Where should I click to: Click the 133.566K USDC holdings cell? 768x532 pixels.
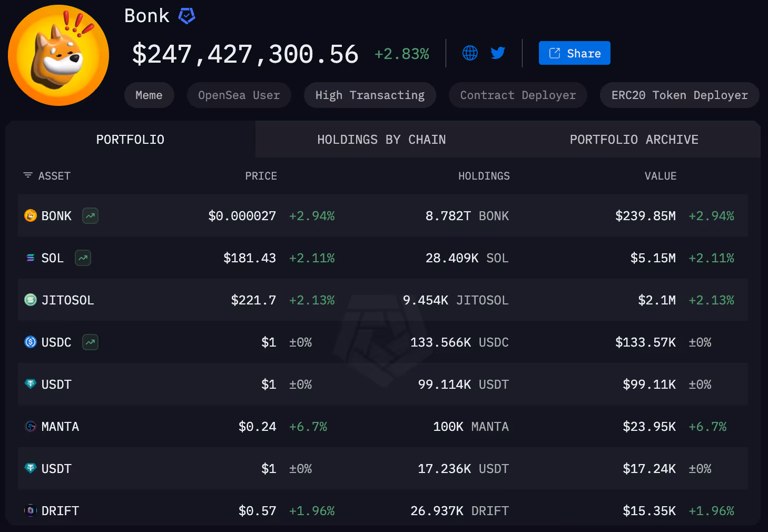(x=459, y=342)
